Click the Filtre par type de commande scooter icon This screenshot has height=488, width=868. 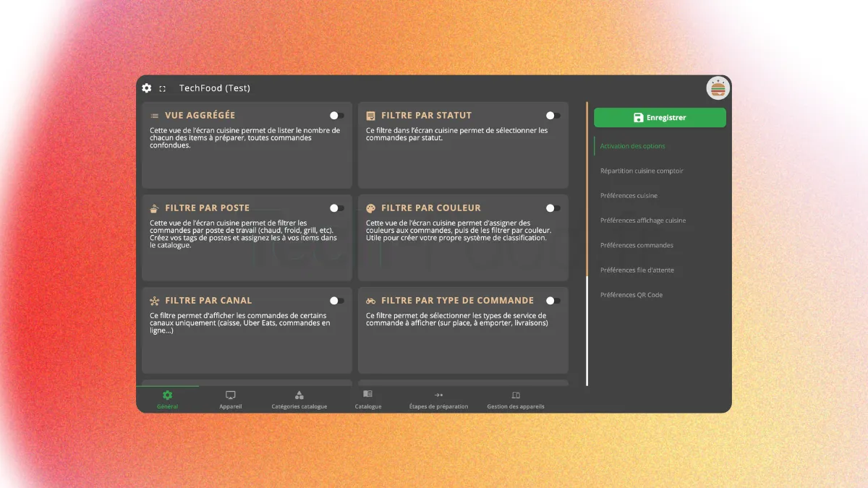[370, 301]
